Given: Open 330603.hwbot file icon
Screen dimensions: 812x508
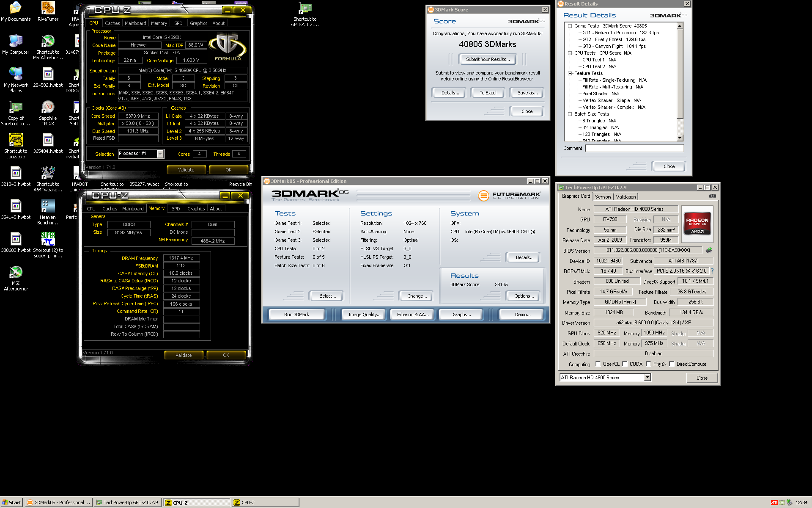Looking at the screenshot, I should tap(16, 243).
